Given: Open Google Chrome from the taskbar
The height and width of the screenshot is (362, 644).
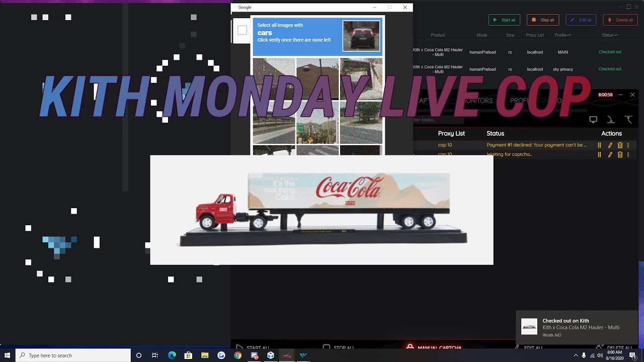Looking at the screenshot, I should point(237,355).
